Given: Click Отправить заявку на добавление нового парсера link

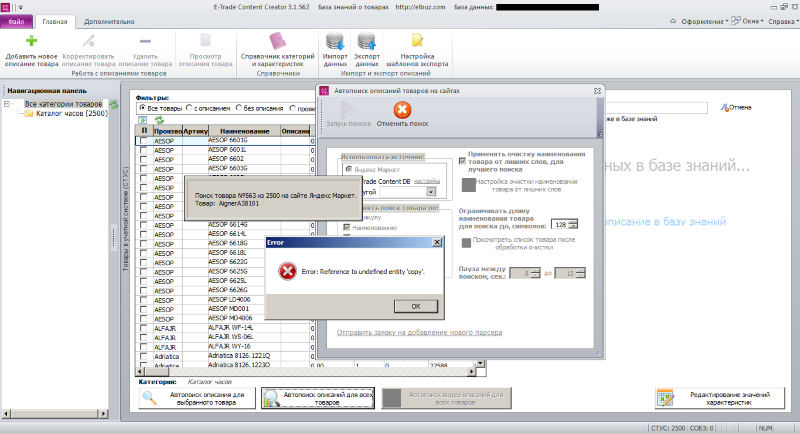Looking at the screenshot, I should click(419, 333).
